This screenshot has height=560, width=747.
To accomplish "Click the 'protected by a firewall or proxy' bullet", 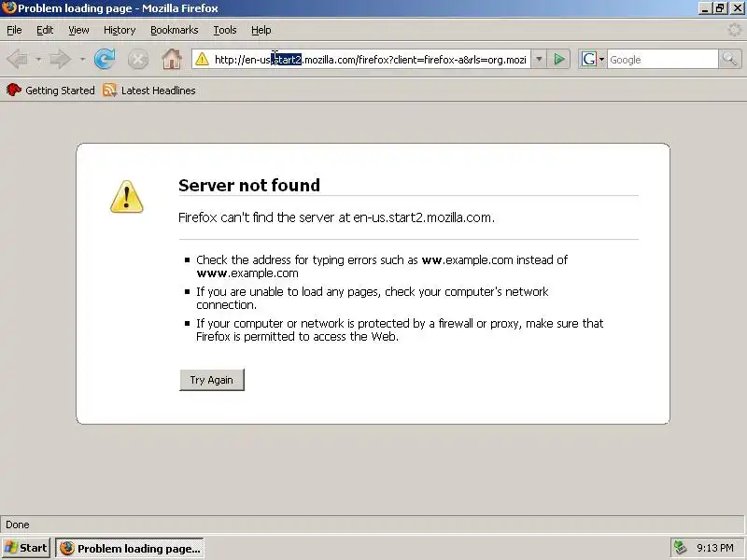I will (x=400, y=330).
